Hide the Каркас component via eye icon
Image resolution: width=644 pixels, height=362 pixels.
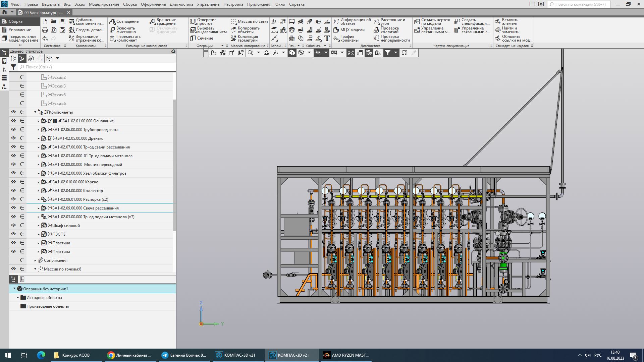13,182
